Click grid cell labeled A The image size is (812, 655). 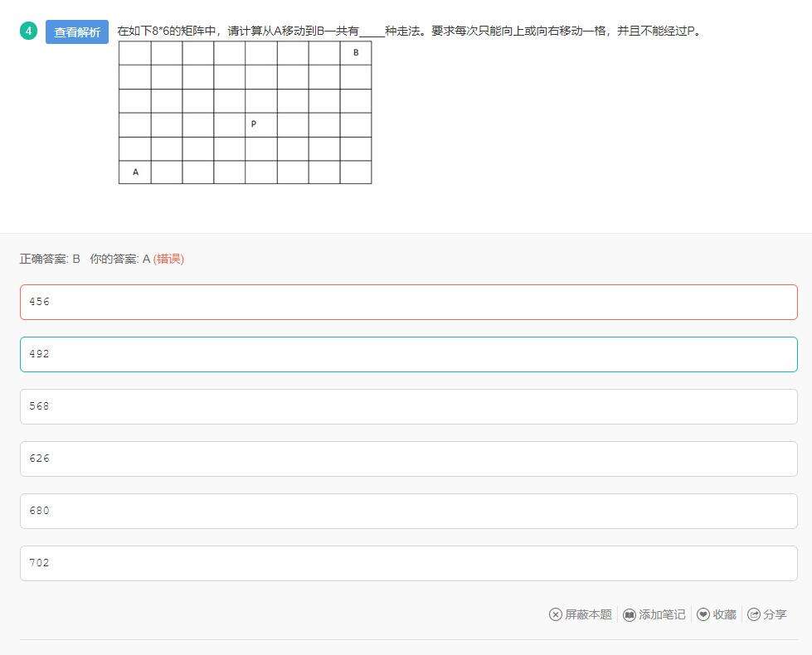point(135,172)
